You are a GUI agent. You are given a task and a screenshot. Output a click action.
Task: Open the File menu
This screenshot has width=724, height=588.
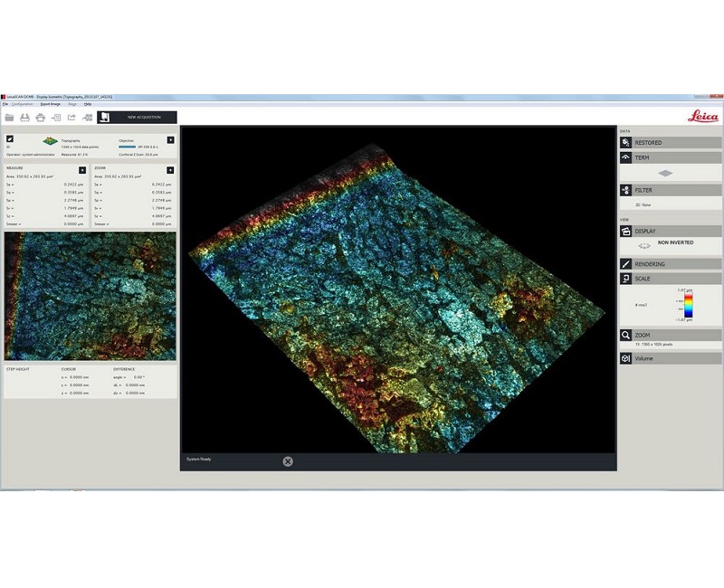tap(5, 104)
